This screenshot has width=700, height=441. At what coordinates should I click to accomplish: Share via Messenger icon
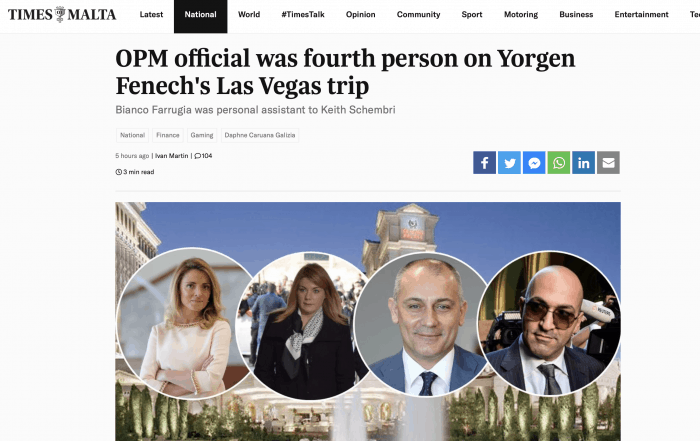coord(534,162)
